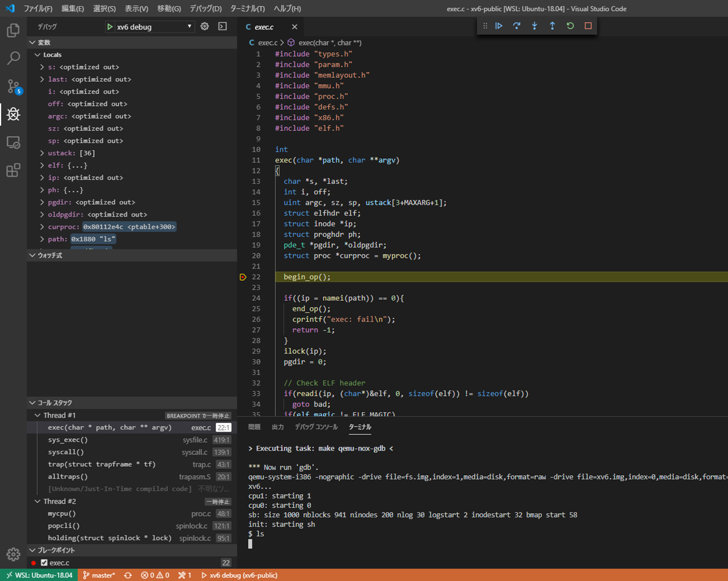The width and height of the screenshot is (728, 581).
Task: Open the デバッグ(D) menu
Action: pos(206,8)
